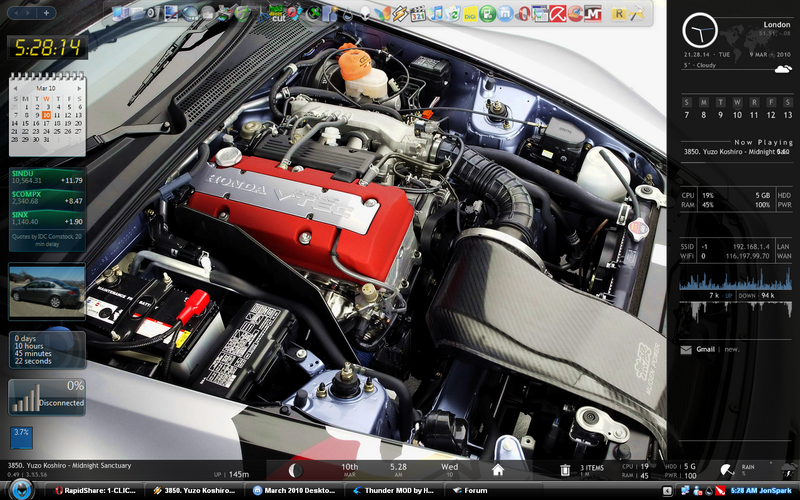
Task: Click the Disconnected wireless signal gadget
Action: [x=47, y=397]
